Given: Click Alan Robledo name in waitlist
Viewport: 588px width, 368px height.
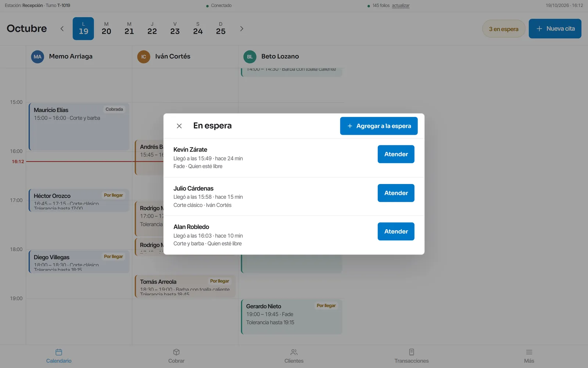Looking at the screenshot, I should click(x=191, y=227).
